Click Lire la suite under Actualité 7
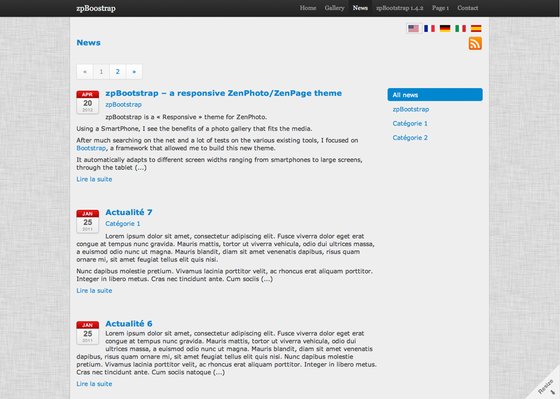The width and height of the screenshot is (560, 399). [94, 291]
